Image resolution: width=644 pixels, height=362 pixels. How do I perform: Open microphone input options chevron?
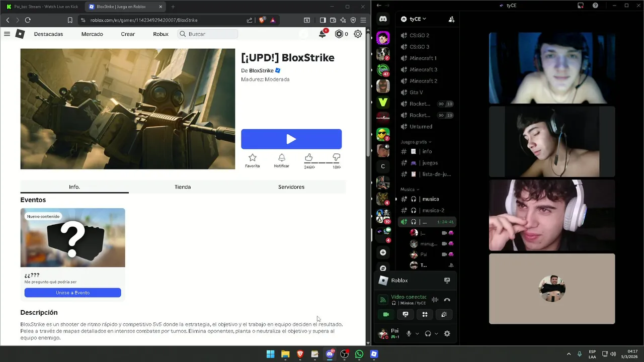tap(417, 333)
